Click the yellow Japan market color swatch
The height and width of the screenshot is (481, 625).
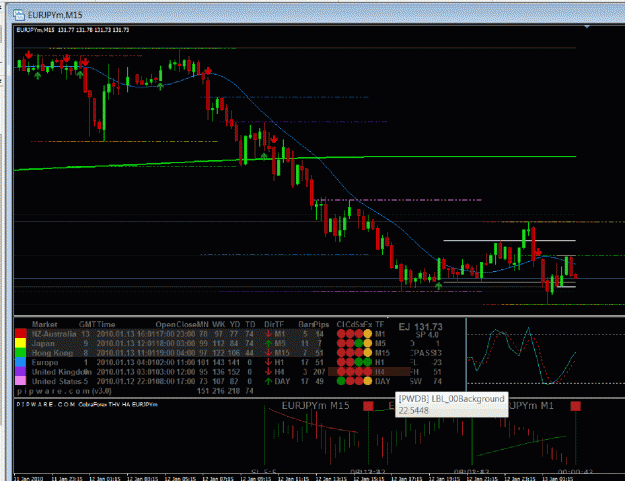tap(21, 344)
